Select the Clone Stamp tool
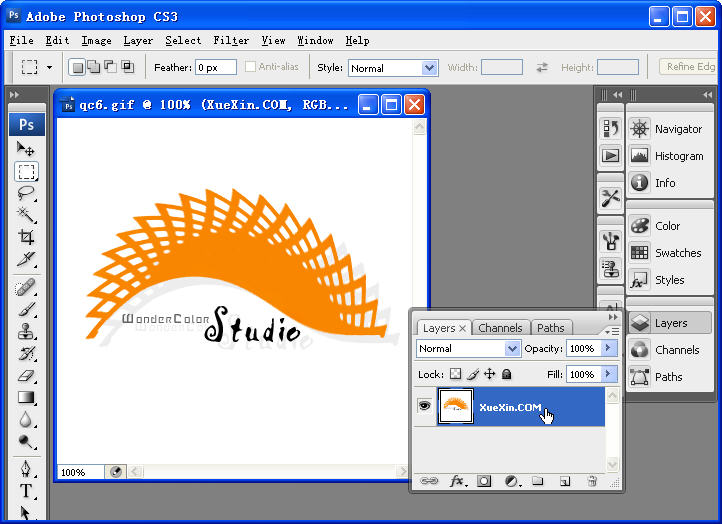The height and width of the screenshot is (524, 722). [x=26, y=332]
